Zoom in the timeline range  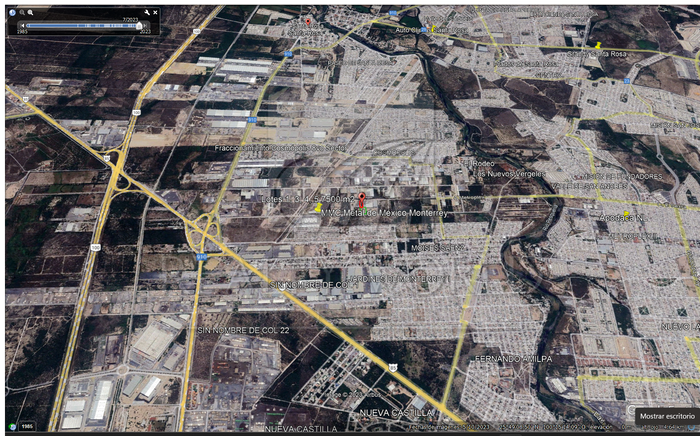coord(32,12)
